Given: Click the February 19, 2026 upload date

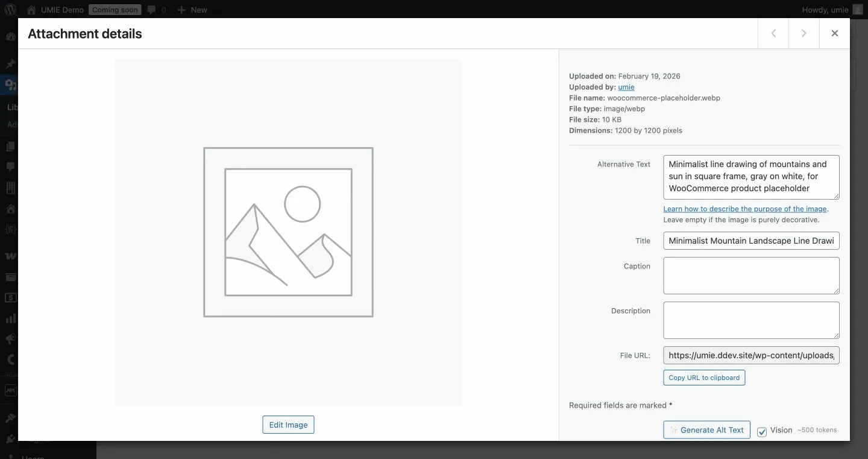Looking at the screenshot, I should [x=649, y=76].
